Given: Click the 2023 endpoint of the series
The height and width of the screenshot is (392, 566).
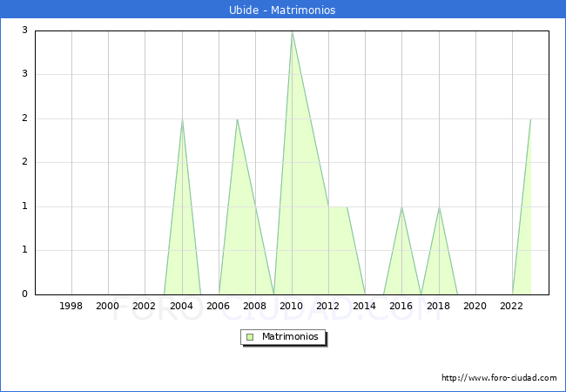Looking at the screenshot, I should click(x=530, y=119).
